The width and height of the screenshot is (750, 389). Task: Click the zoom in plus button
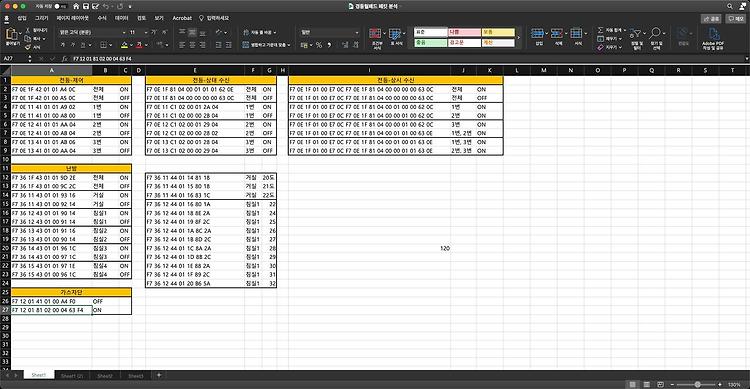coord(719,384)
